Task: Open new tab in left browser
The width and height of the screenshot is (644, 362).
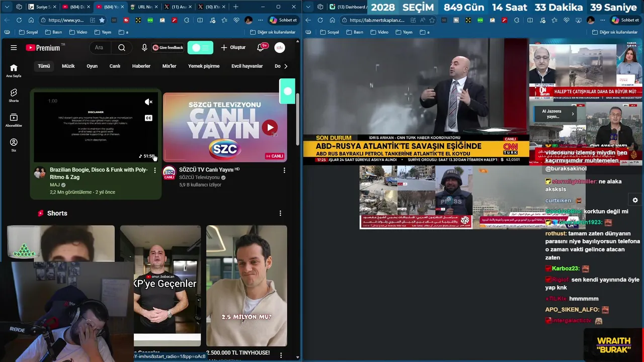Action: coord(235,7)
